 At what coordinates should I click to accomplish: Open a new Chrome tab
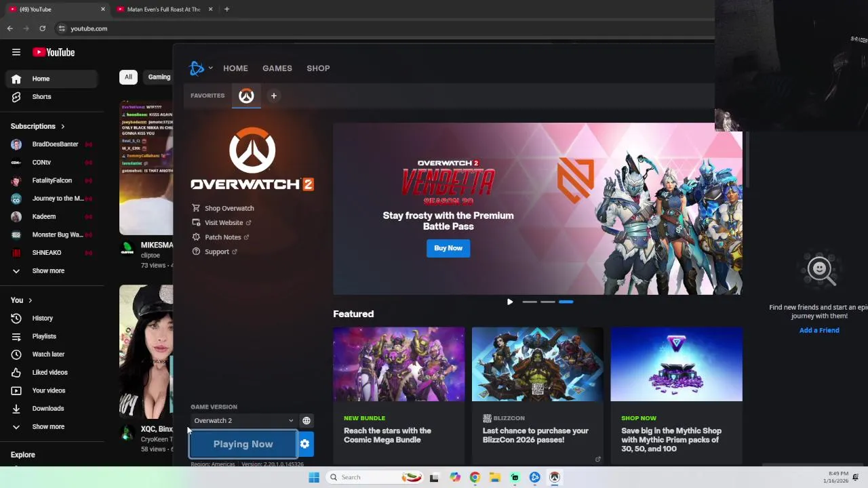[x=226, y=9]
